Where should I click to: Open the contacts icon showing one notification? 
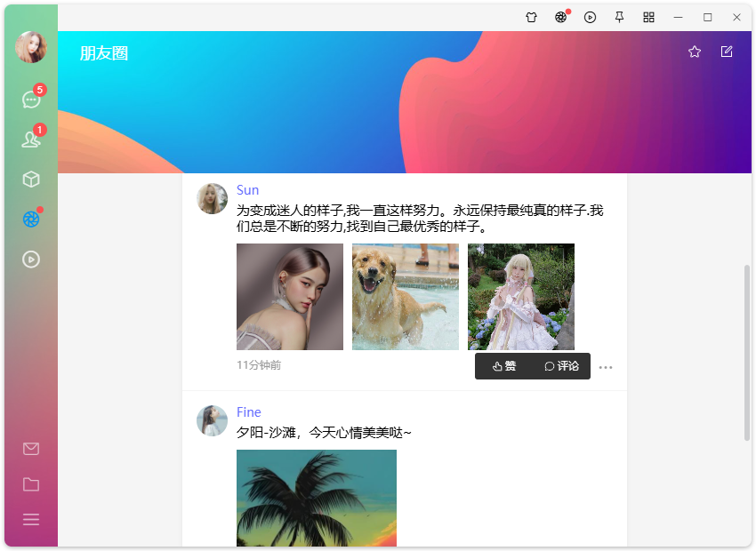(31, 139)
